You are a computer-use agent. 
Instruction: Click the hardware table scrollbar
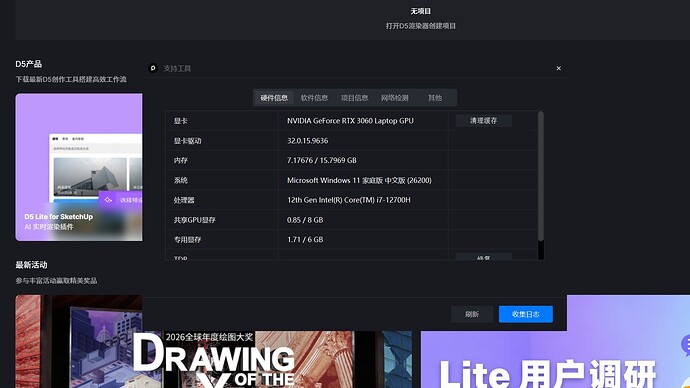point(541,176)
